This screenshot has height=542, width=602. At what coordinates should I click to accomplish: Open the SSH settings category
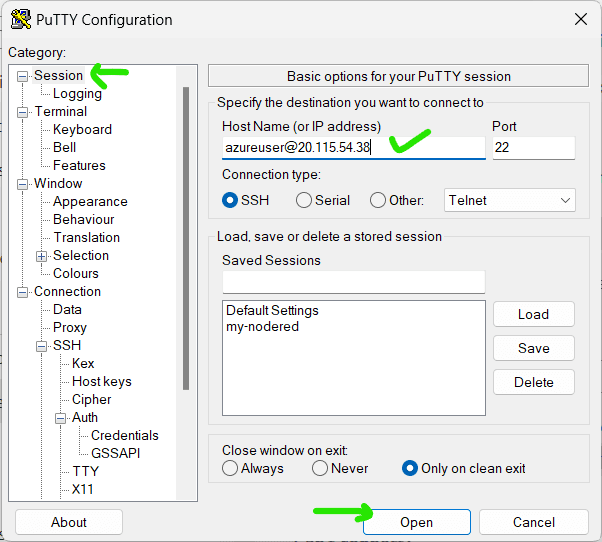(67, 345)
